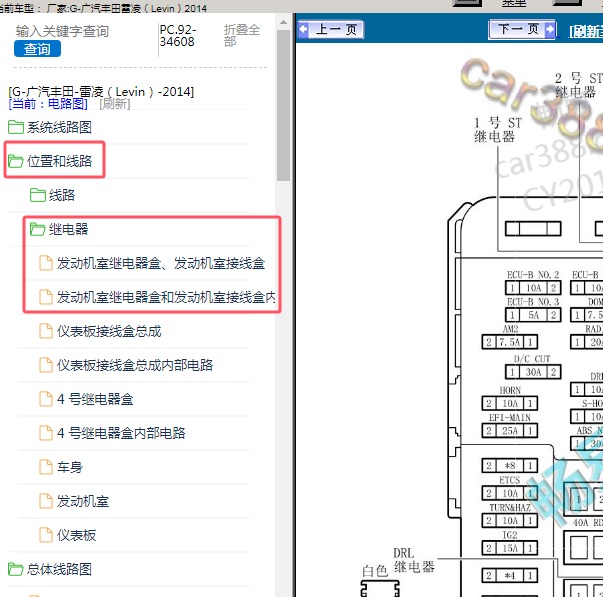Click the 刷新 link in the viewer header
This screenshot has height=597, width=603.
pos(586,31)
